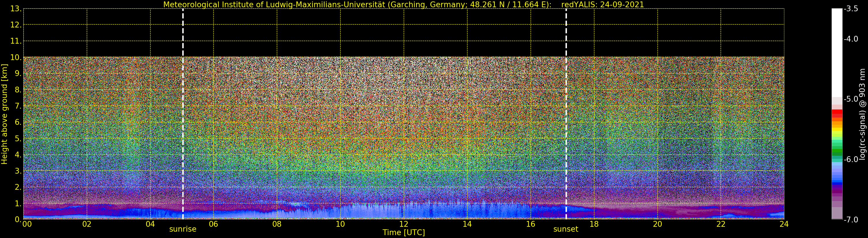Image resolution: width=868 pixels, height=238 pixels.
Task: Click the white dashed sunrise marker line
Action: pos(183,114)
